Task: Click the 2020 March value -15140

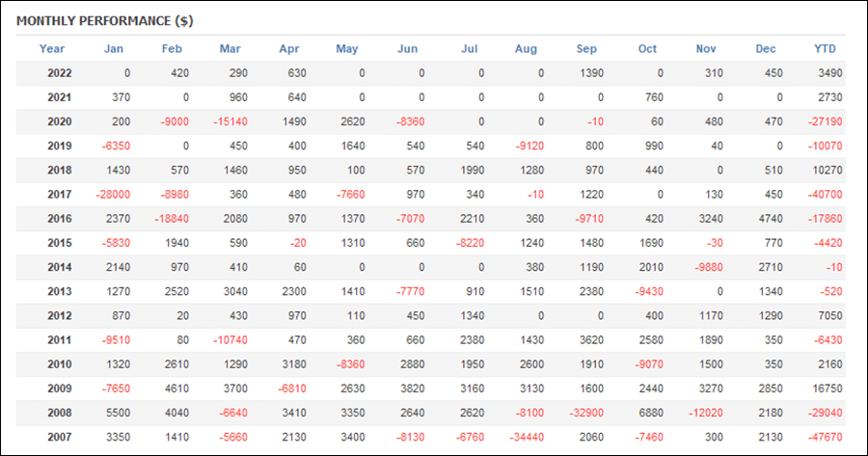Action: pyautogui.click(x=231, y=121)
